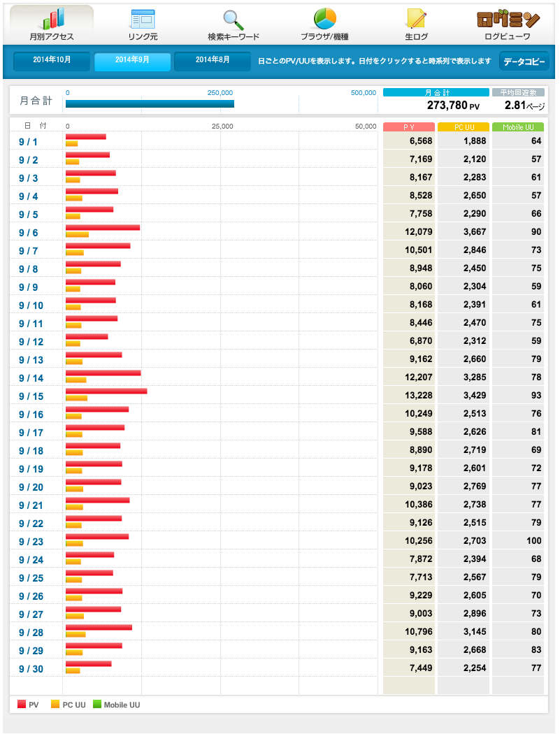Click the 平均回遊数 header label
Screen dimensions: 560x734
(518, 93)
